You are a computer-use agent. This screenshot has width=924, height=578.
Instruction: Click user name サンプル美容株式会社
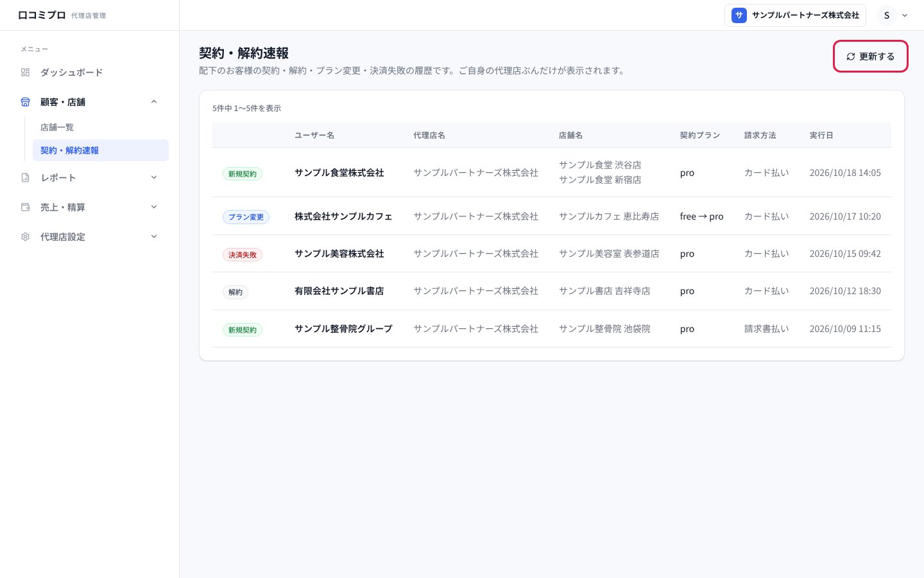339,254
